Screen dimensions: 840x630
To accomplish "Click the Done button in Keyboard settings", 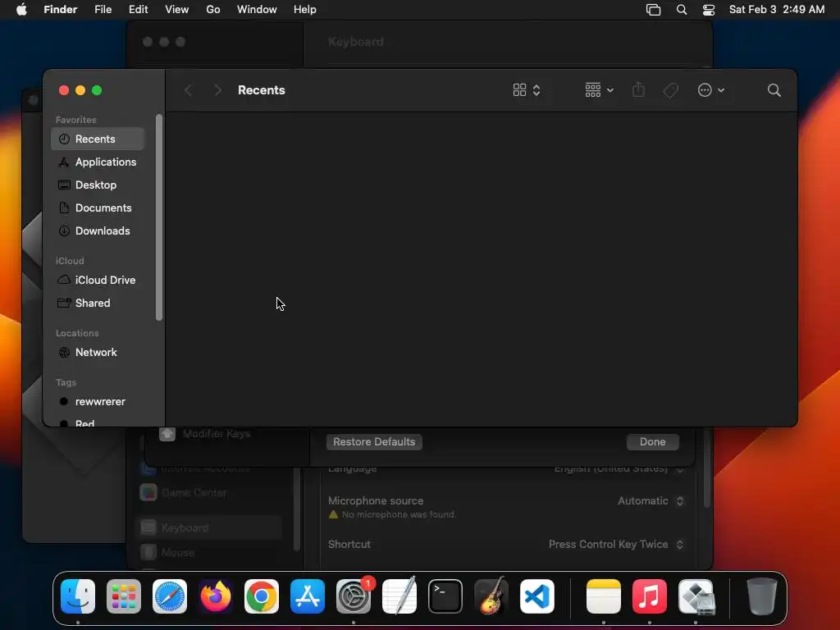I will coord(652,442).
